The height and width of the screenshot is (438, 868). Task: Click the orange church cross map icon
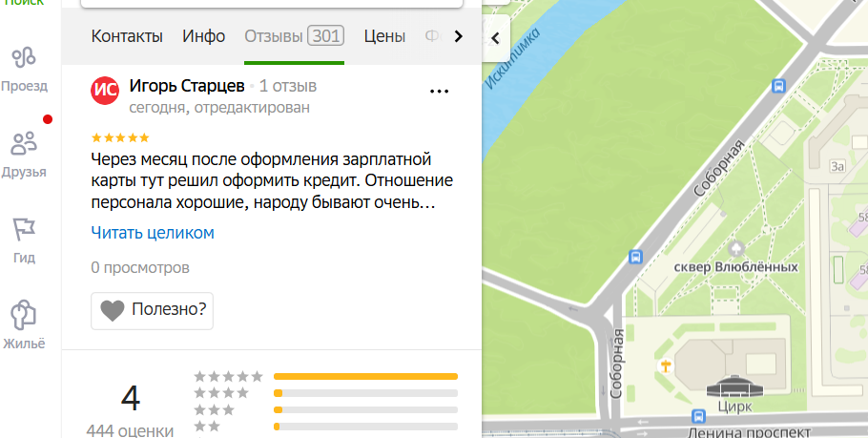666,366
